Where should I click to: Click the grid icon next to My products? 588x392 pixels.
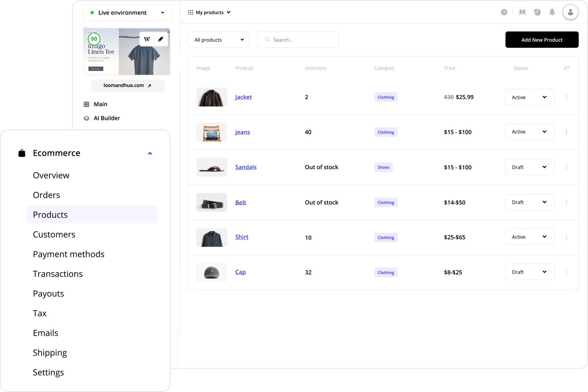pos(190,12)
